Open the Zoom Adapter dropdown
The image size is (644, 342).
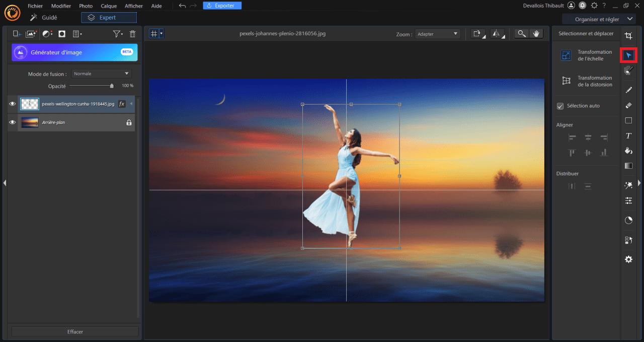coord(437,34)
